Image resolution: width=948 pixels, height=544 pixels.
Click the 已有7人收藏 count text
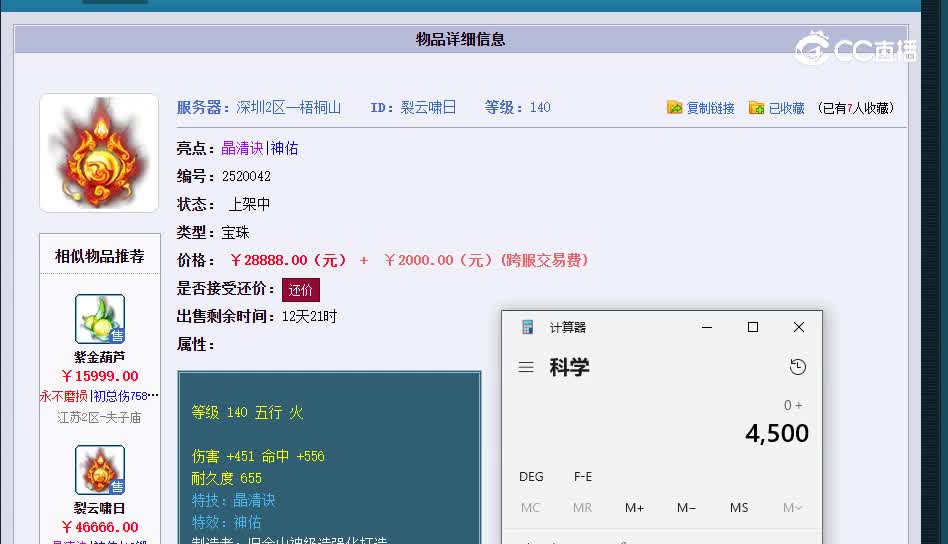855,108
